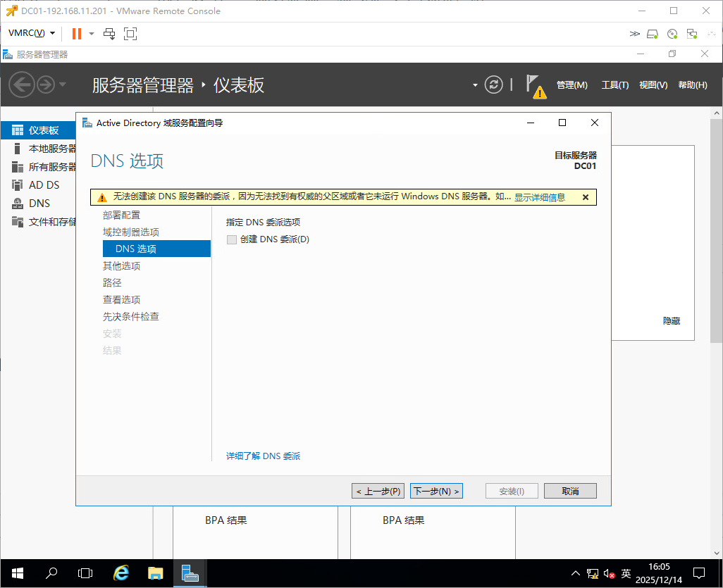Launch Internet Explorer from taskbar

(121, 573)
